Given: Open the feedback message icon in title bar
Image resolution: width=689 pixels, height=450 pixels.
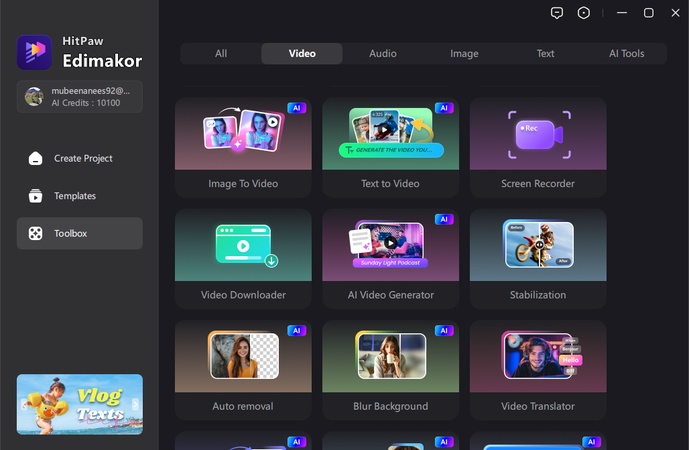Looking at the screenshot, I should [558, 13].
